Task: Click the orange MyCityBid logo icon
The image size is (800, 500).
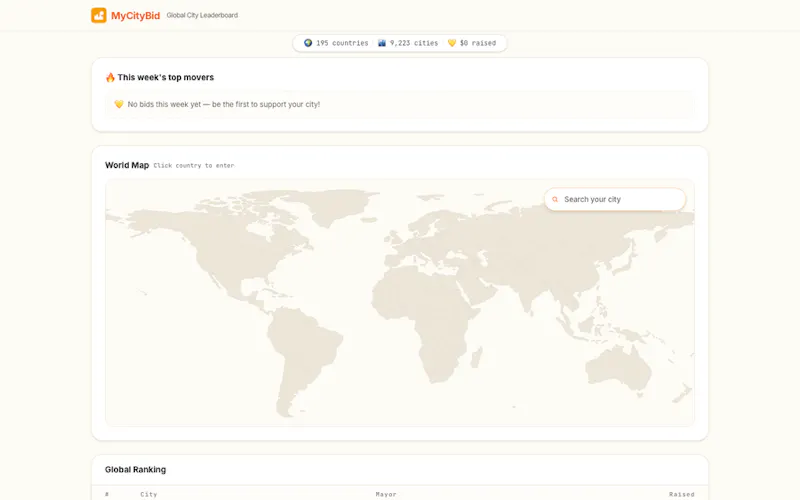Action: point(98,15)
